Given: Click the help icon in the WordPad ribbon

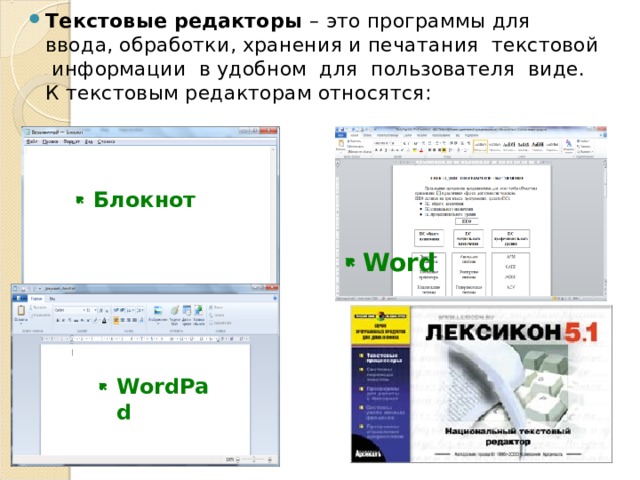Looking at the screenshot, I should [274, 299].
